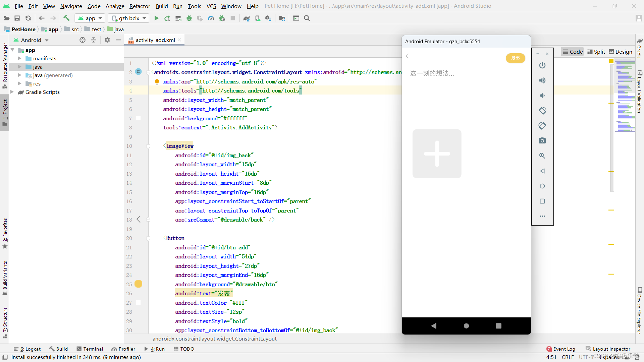Image resolution: width=644 pixels, height=362 pixels.
Task: Open the Logcat tool window tab
Action: pos(27,349)
